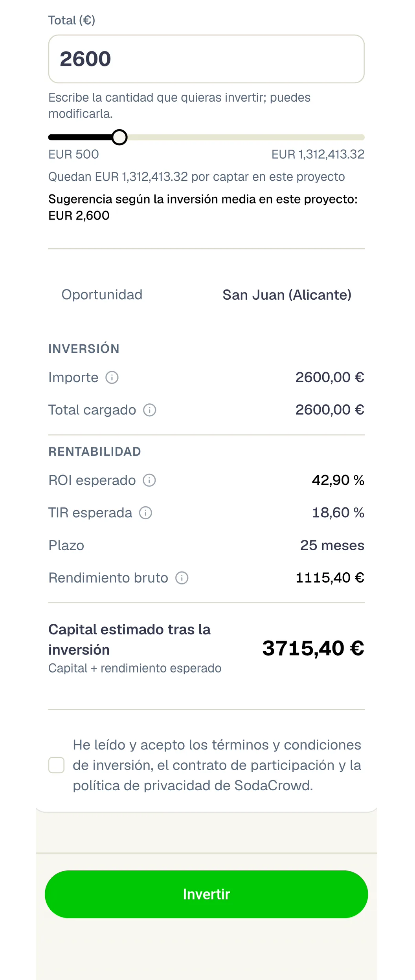This screenshot has width=415, height=980.
Task: Show info for Total cargado
Action: coord(150,410)
